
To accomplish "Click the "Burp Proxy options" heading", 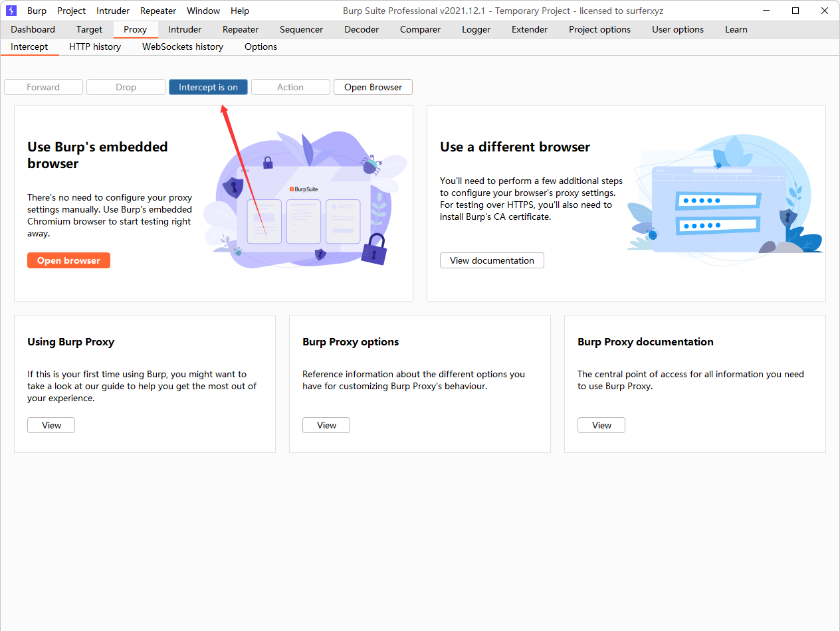I will (x=350, y=341).
